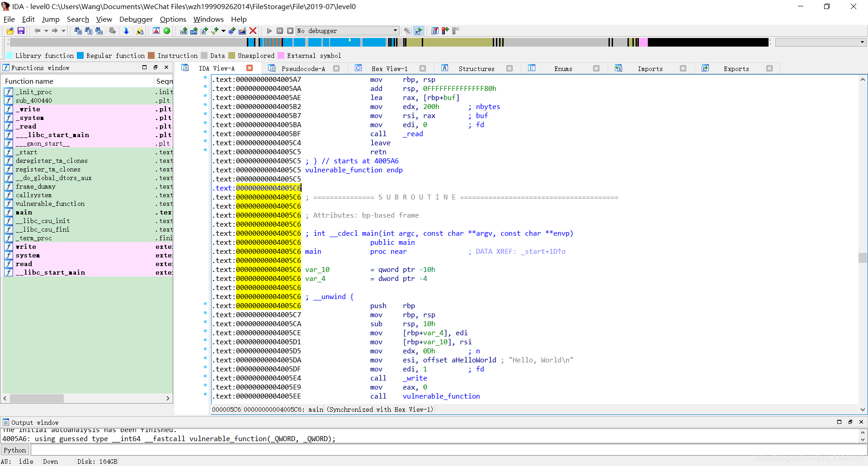The height and width of the screenshot is (466, 868).
Task: Open the Jump menu
Action: pos(51,19)
